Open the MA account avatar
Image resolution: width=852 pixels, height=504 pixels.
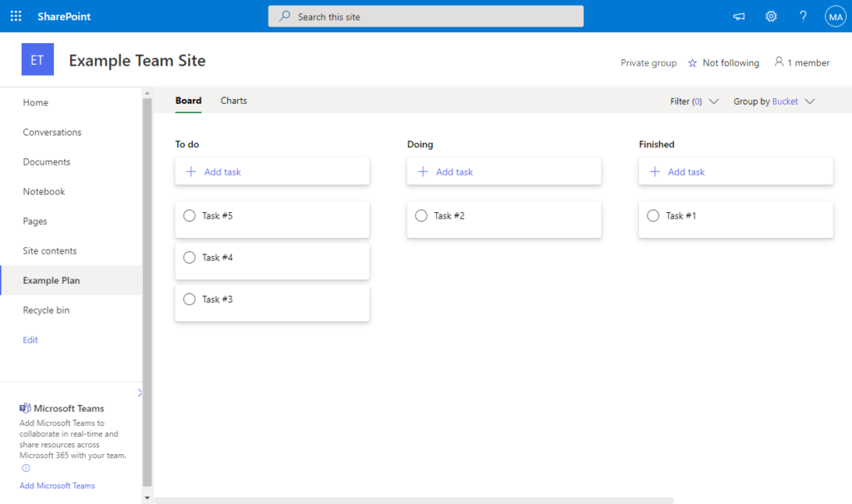(835, 17)
